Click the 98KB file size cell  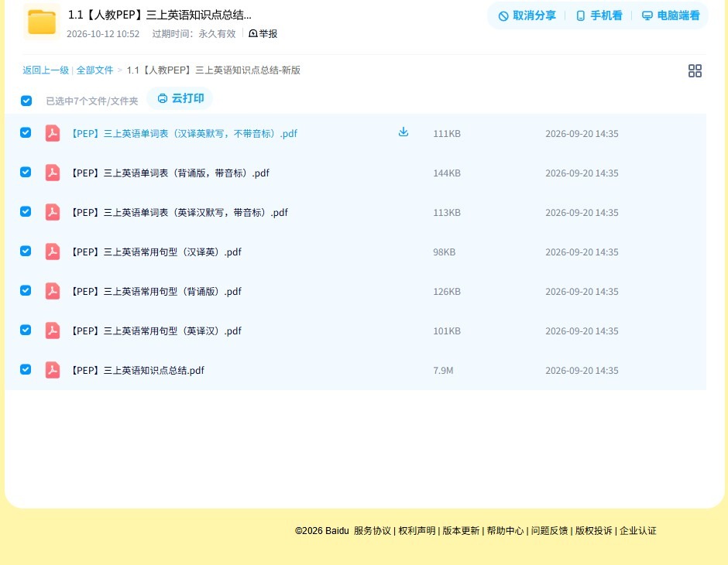(444, 252)
